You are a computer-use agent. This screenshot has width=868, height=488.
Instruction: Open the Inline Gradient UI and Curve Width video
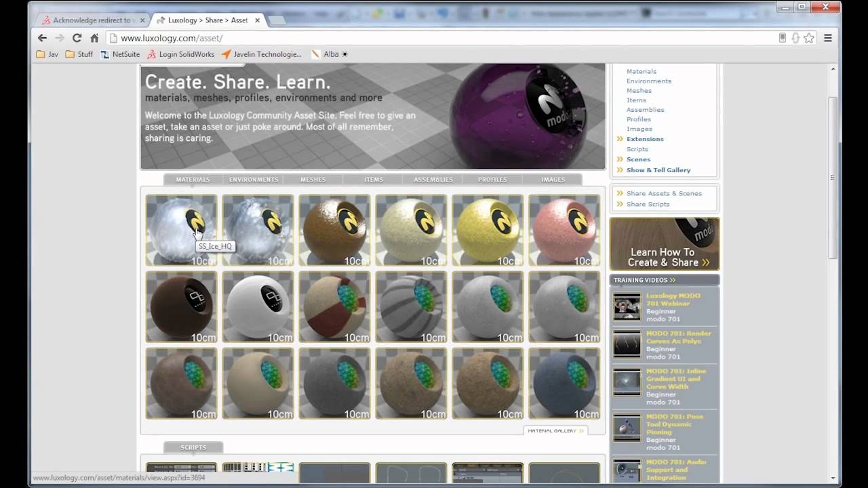[676, 379]
